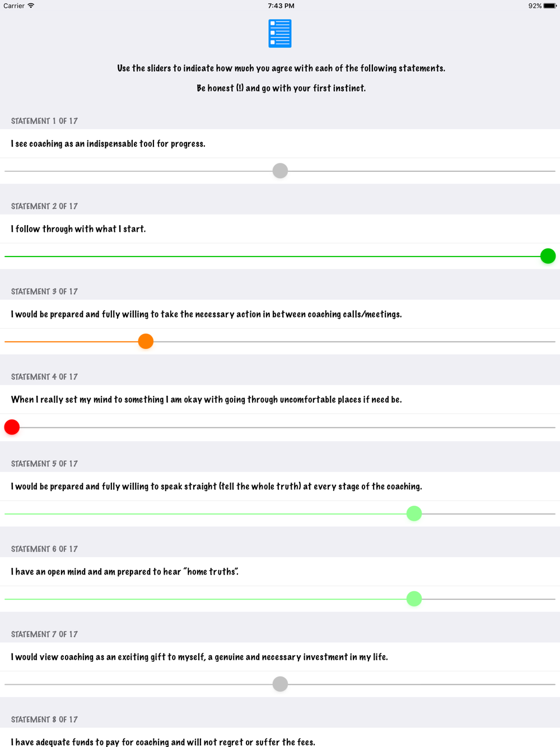Tap the statement about adequate funds for coaching

[x=163, y=742]
